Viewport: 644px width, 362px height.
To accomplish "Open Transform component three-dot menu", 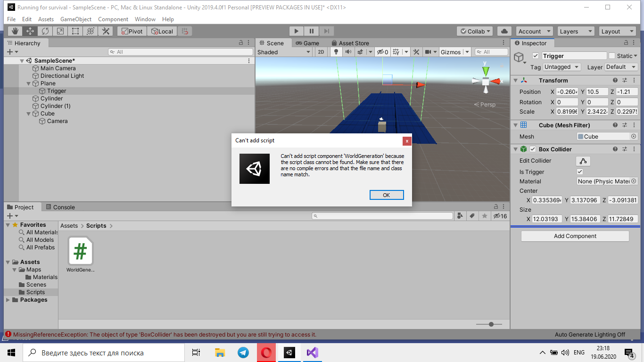I will [634, 80].
